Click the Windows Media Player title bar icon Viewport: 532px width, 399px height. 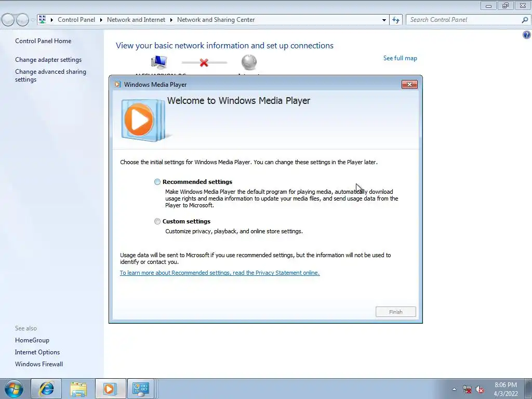117,85
